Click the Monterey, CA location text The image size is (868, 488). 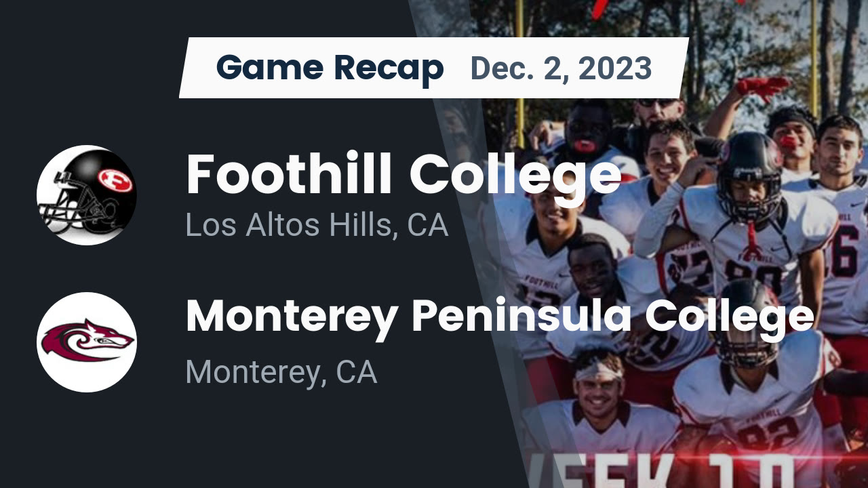(281, 371)
